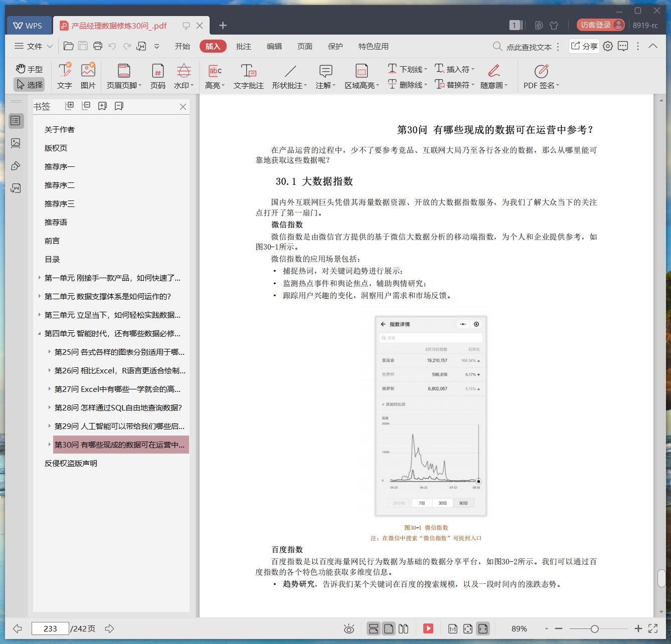Screen dimensions: 671x644
Task: Switch to two-page view
Action: (403, 628)
